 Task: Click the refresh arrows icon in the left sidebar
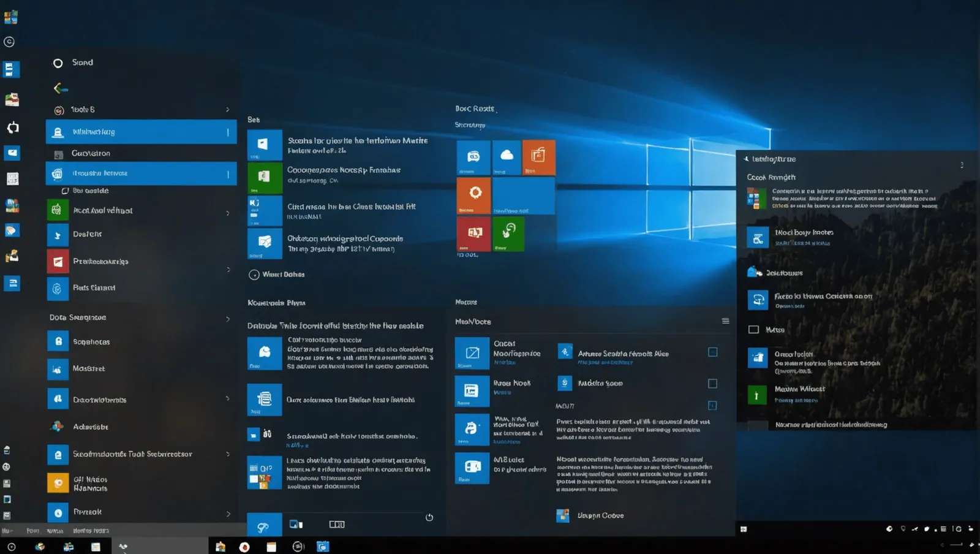(x=12, y=127)
